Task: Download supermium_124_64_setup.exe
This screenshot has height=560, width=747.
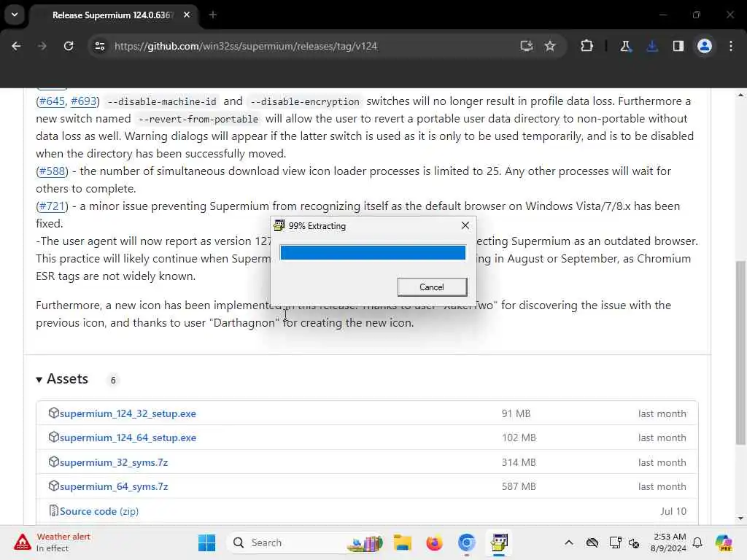Action: (x=128, y=438)
